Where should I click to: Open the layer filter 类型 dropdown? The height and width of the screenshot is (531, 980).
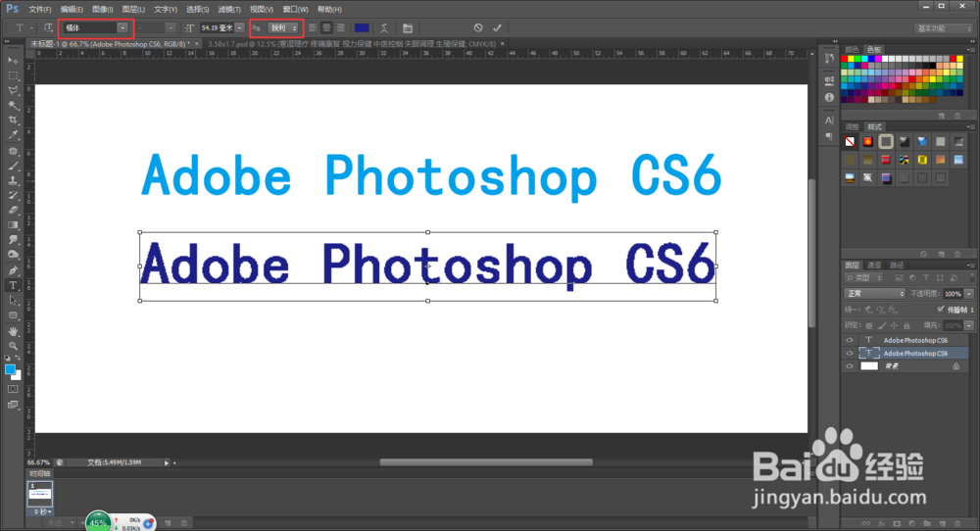(x=863, y=278)
